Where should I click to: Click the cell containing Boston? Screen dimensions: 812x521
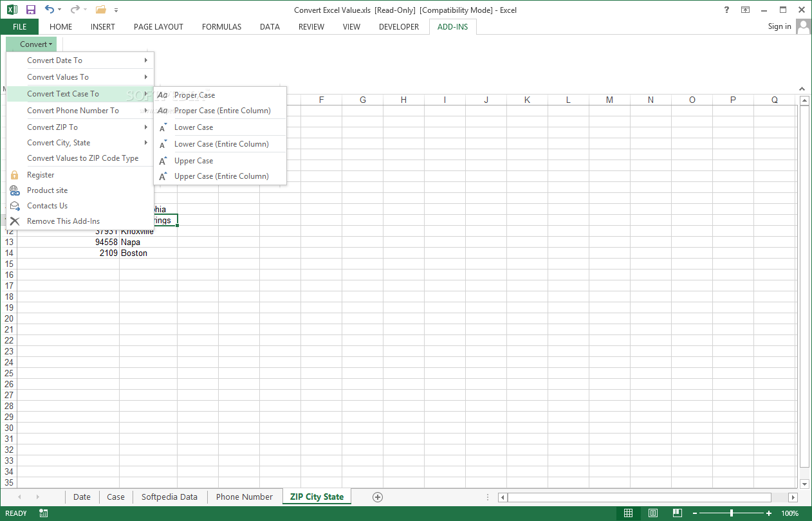(148, 253)
